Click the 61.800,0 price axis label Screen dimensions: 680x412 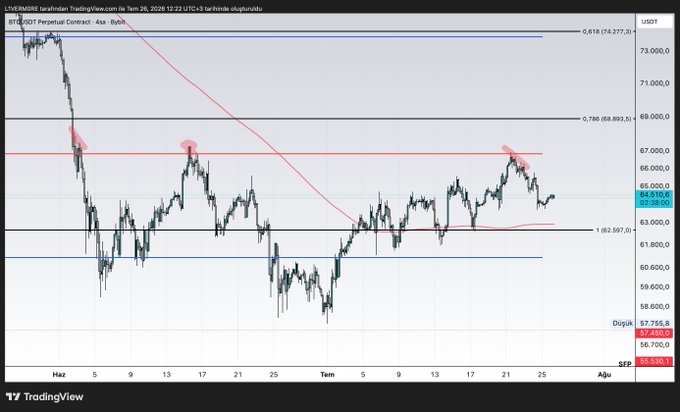tap(654, 245)
